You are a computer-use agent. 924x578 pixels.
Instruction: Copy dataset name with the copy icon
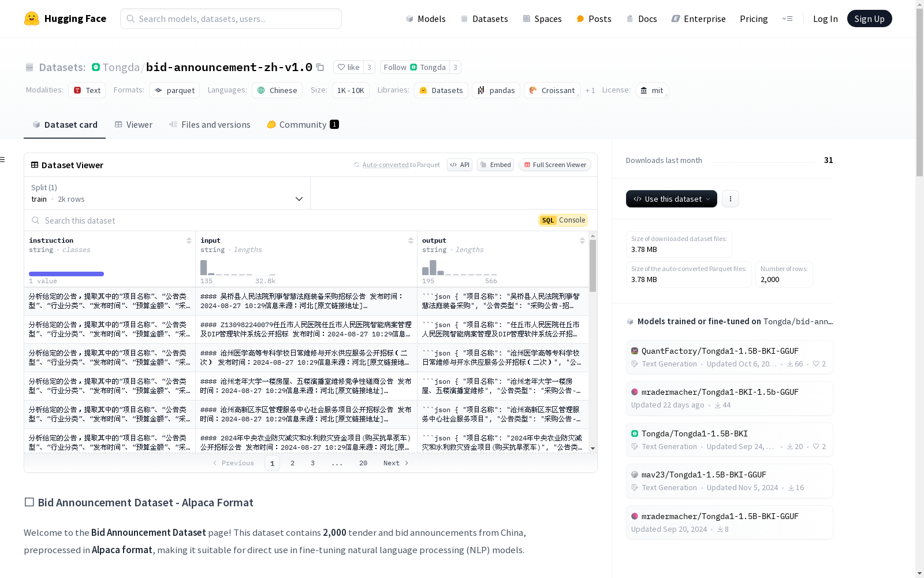pyautogui.click(x=320, y=67)
